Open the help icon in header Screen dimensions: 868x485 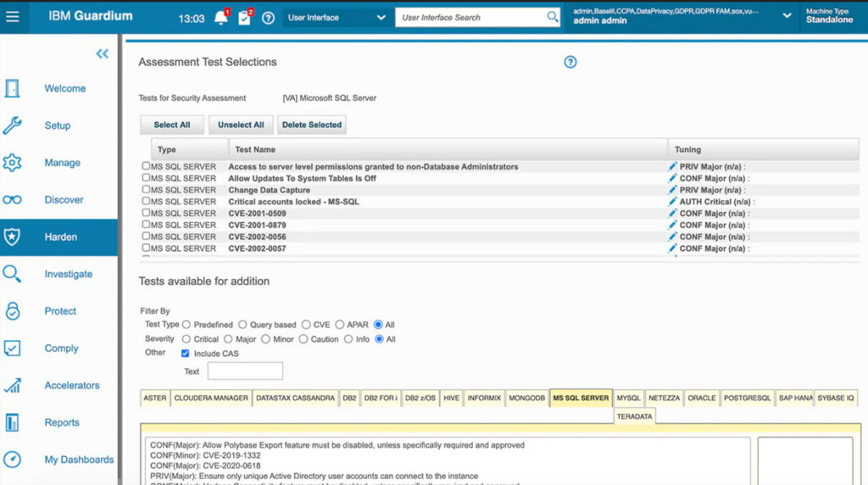point(268,19)
